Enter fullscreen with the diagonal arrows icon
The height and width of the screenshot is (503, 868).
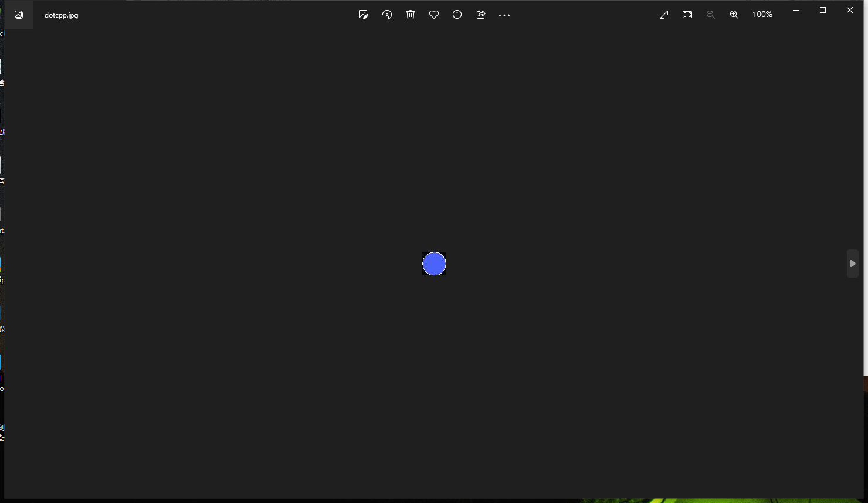click(664, 15)
